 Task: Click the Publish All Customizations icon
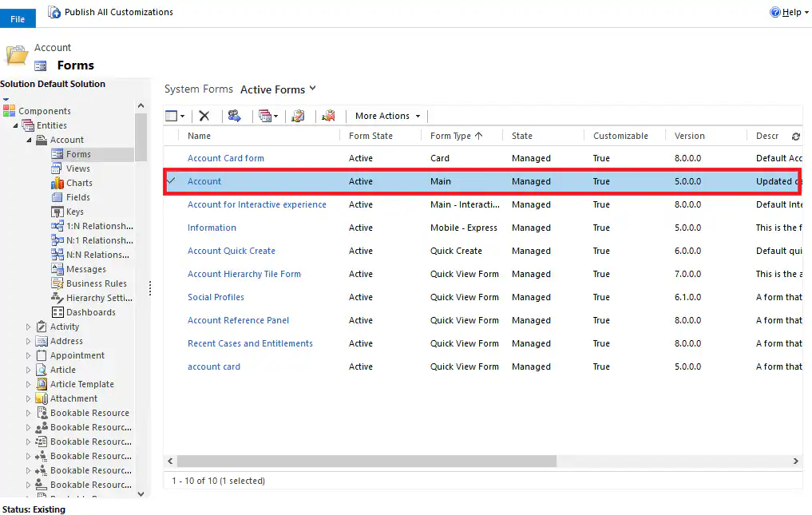point(54,11)
